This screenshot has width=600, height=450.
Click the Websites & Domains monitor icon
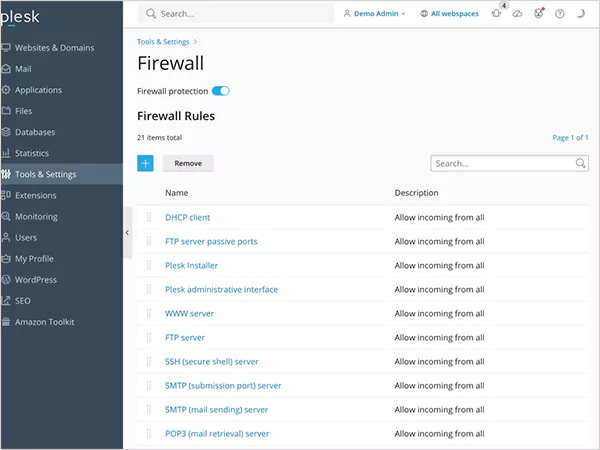pos(5,47)
